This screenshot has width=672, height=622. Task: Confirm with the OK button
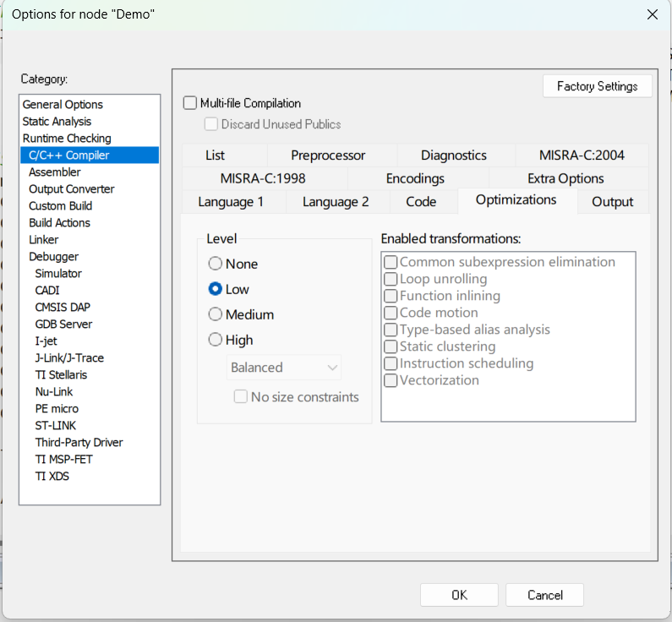tap(459, 595)
